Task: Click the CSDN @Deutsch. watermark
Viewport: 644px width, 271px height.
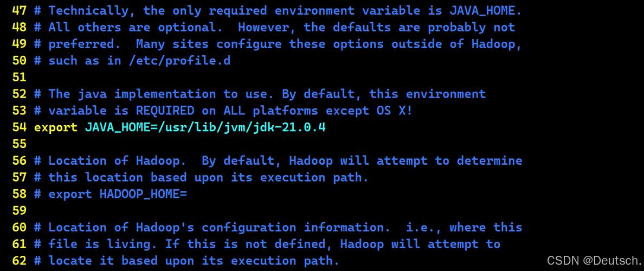Action: click(594, 260)
